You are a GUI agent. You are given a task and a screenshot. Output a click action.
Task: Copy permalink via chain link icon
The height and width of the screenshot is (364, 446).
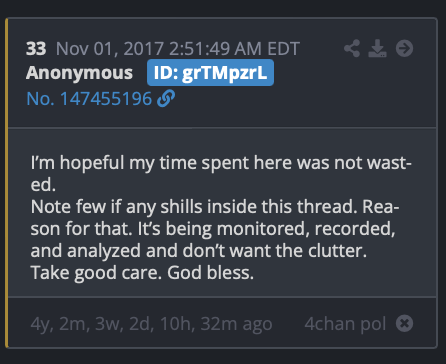[166, 99]
